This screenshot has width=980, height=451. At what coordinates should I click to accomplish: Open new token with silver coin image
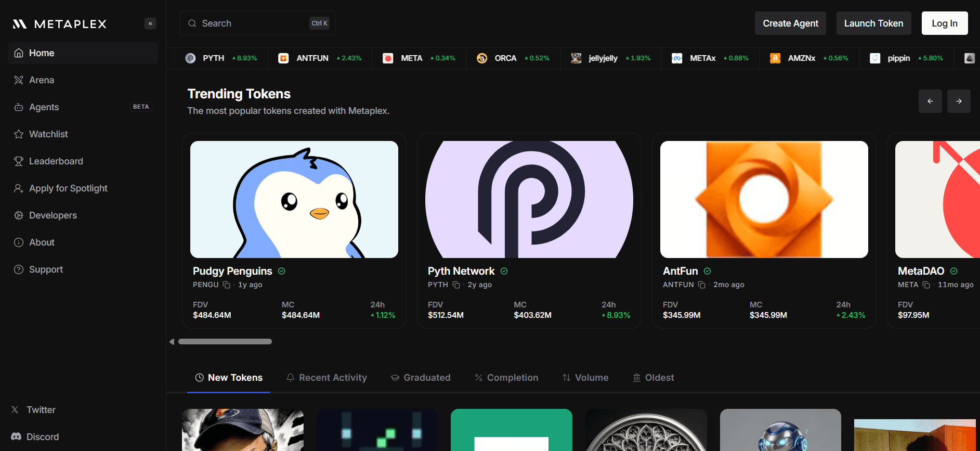(x=646, y=430)
